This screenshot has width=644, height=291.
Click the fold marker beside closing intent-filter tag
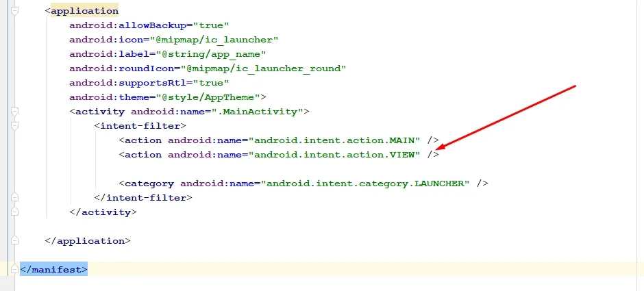[14, 197]
